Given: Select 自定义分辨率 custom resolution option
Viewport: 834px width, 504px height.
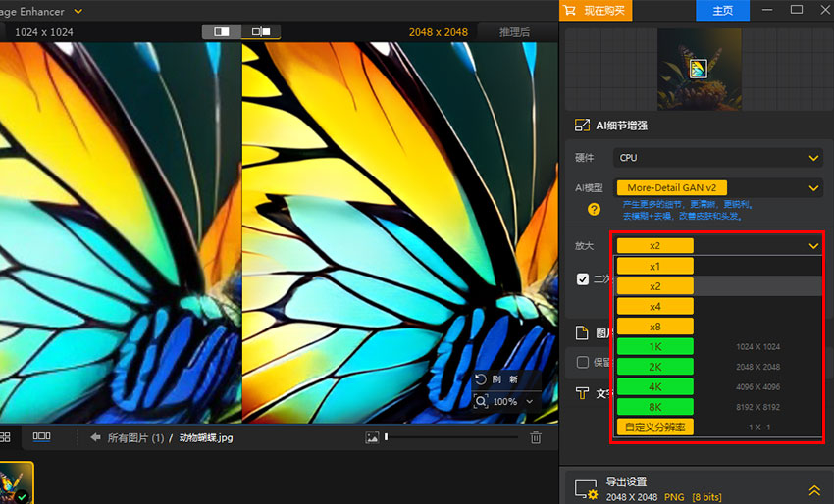Looking at the screenshot, I should click(x=655, y=427).
